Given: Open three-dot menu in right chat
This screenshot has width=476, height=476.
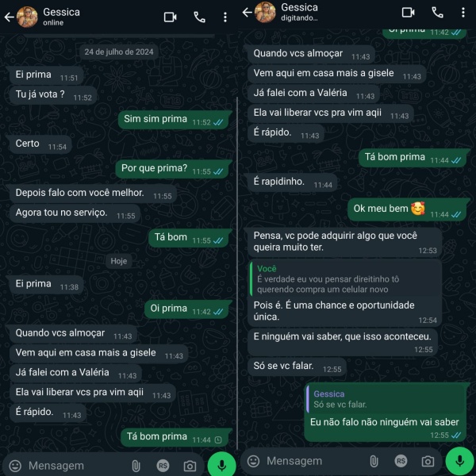Looking at the screenshot, I should pos(463,13).
